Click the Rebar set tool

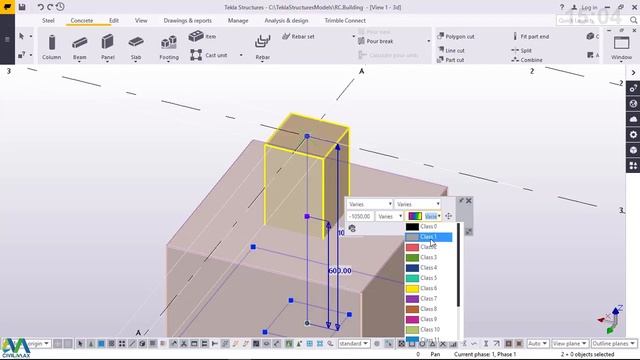tap(298, 36)
